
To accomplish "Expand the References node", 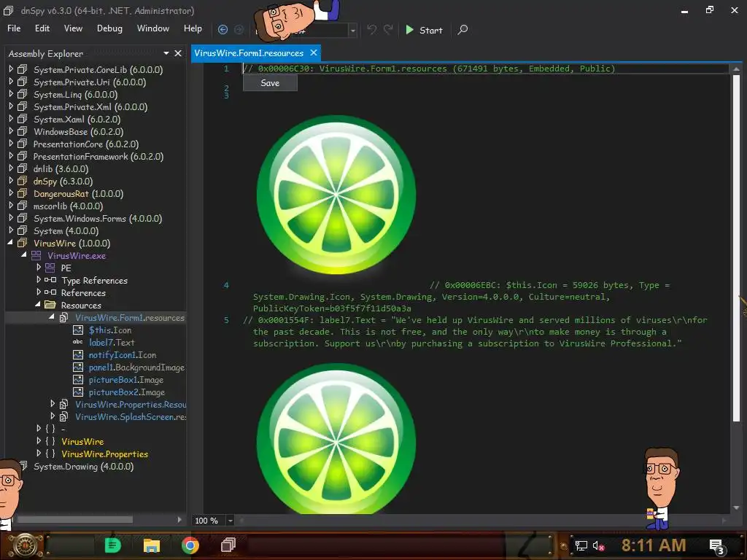I will coord(39,292).
